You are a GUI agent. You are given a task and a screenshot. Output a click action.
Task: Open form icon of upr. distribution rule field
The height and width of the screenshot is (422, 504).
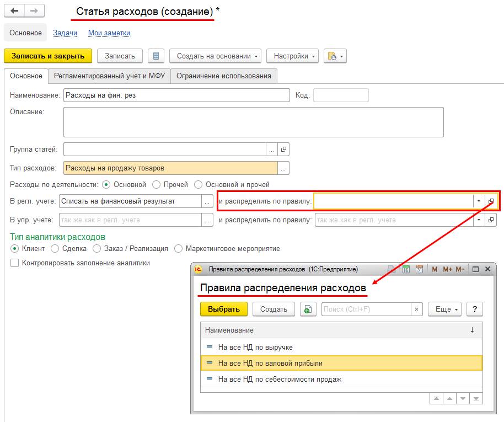click(491, 220)
